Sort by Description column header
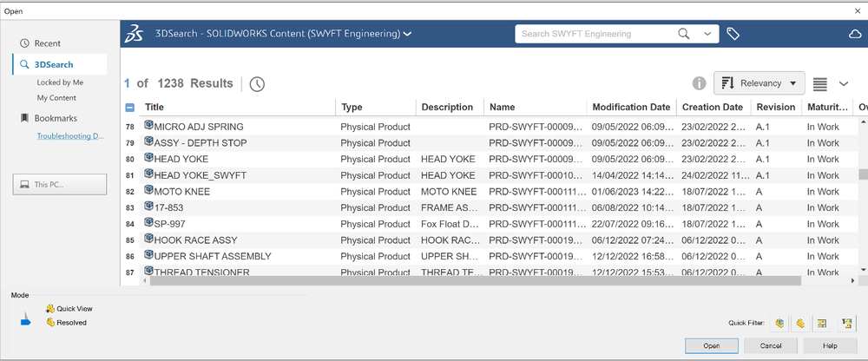This screenshot has height=361, width=868. pyautogui.click(x=447, y=108)
